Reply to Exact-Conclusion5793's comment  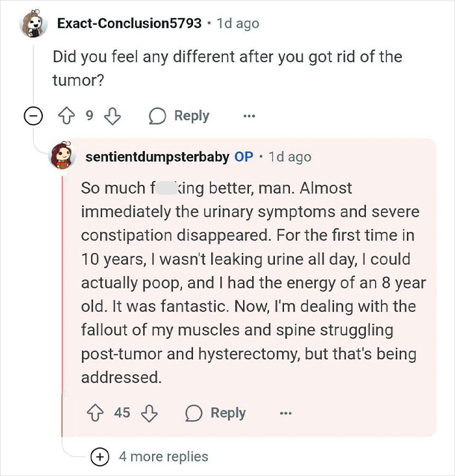(179, 116)
